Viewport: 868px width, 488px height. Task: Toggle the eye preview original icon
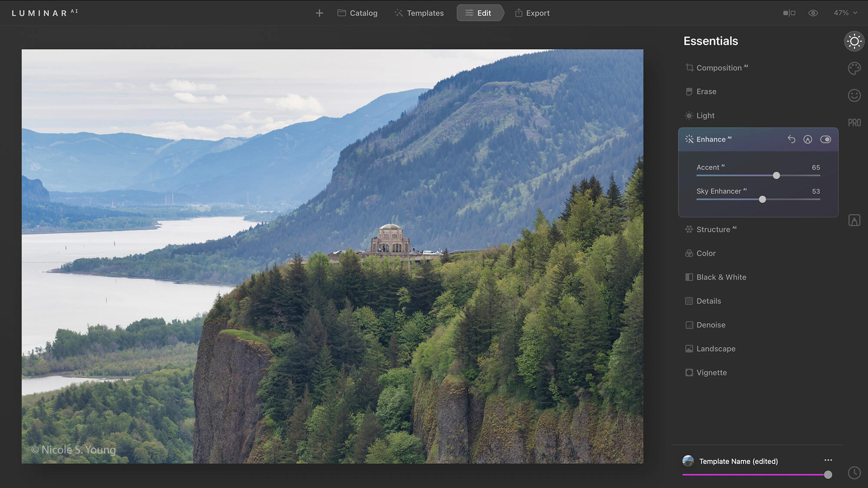(x=813, y=13)
